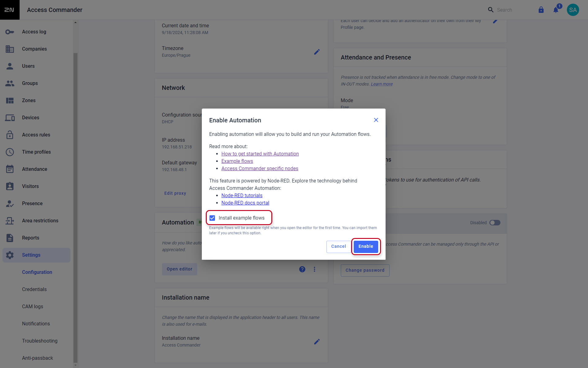Viewport: 588px width, 368px height.
Task: Click the 2N logo
Action: 9,10
